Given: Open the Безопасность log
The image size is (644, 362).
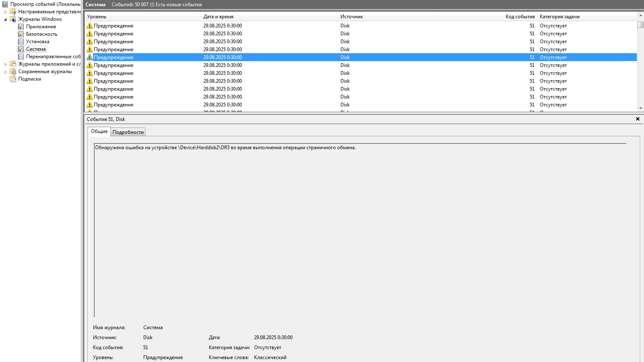Looking at the screenshot, I should pos(42,34).
